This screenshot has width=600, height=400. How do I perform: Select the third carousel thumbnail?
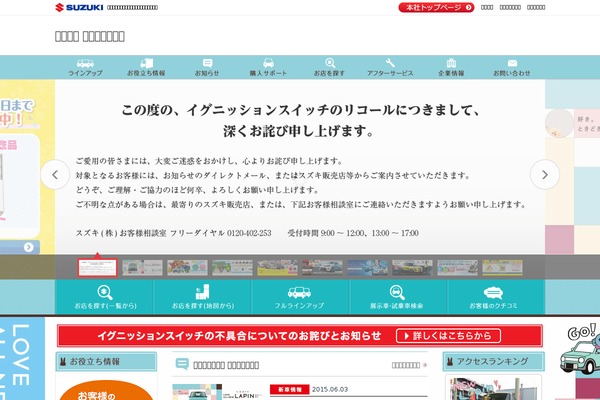point(188,268)
